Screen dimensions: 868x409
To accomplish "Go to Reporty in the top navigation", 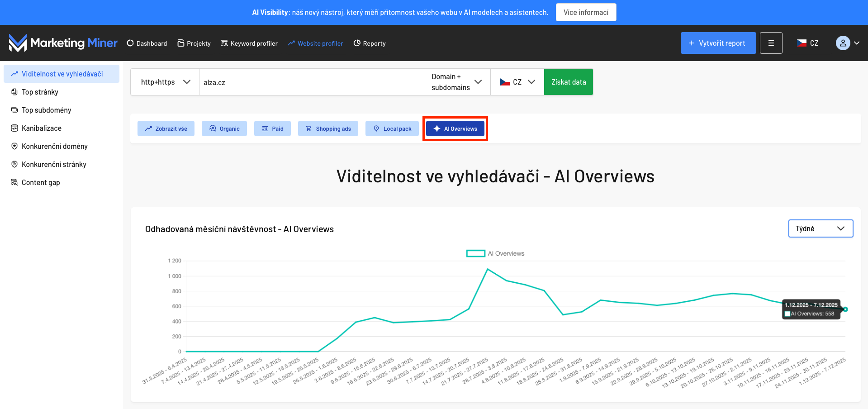I will pos(369,43).
